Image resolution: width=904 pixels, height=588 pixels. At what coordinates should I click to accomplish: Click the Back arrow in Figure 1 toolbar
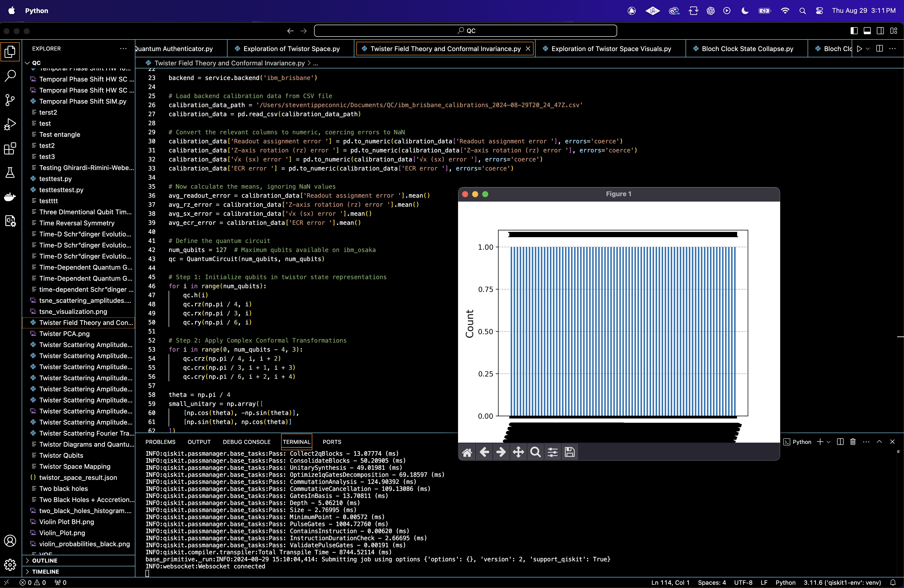coord(484,452)
